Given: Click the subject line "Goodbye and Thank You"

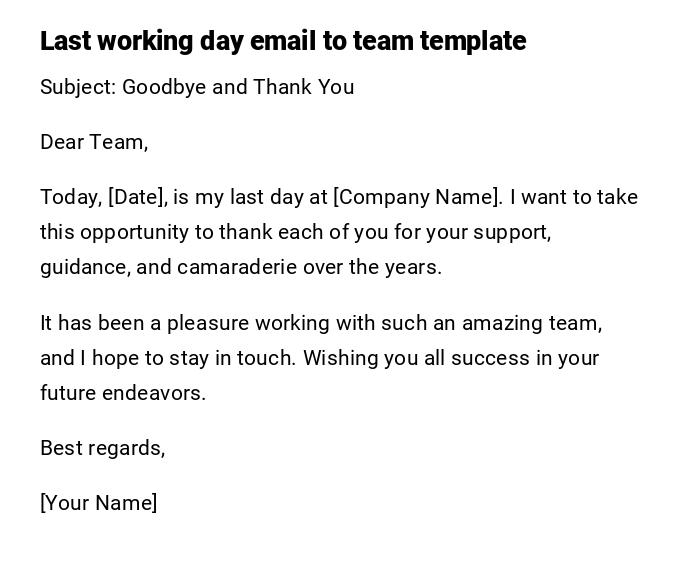Looking at the screenshot, I should click(238, 87).
